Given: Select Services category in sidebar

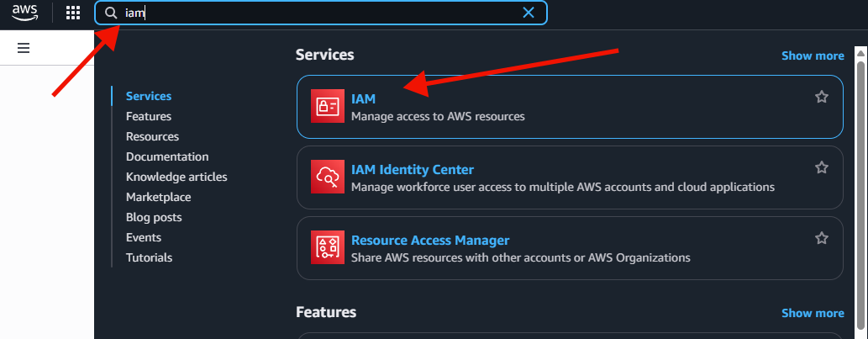Looking at the screenshot, I should (149, 96).
